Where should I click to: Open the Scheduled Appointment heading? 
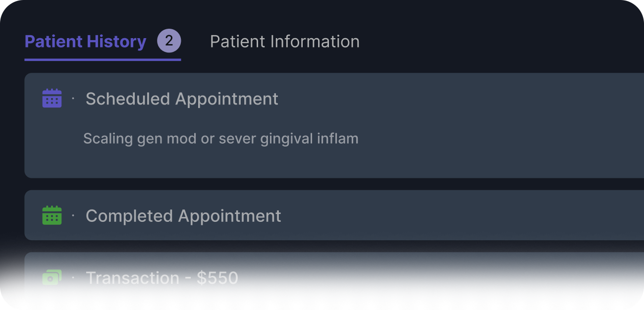[182, 99]
